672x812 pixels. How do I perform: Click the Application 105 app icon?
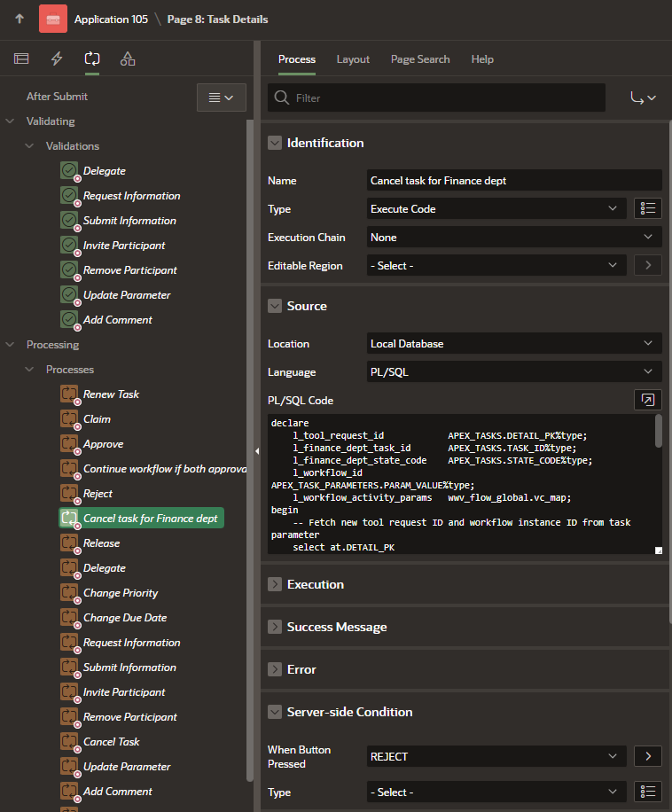tap(52, 19)
